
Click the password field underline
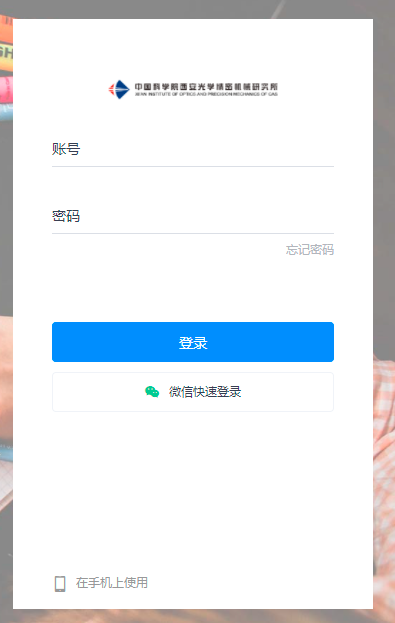(193, 234)
